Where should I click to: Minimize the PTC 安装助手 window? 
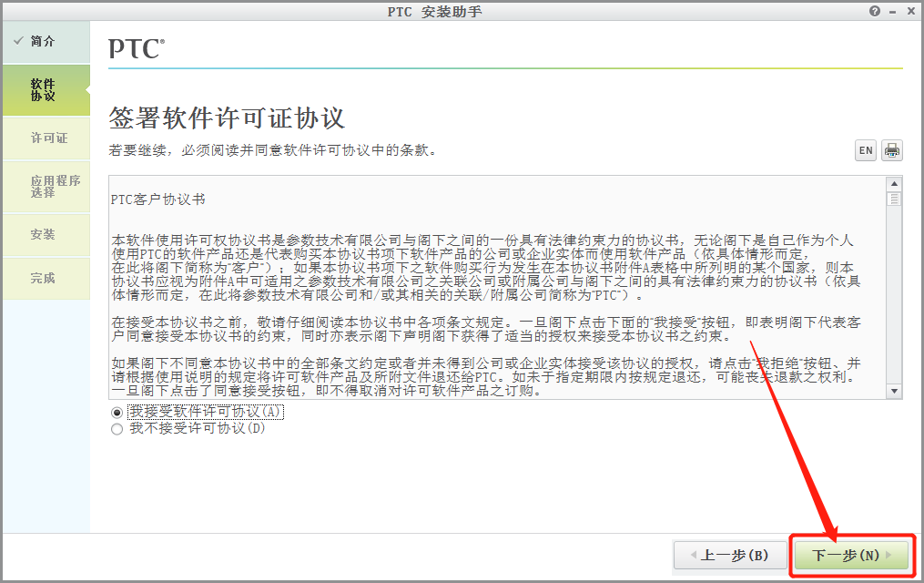[x=893, y=12]
